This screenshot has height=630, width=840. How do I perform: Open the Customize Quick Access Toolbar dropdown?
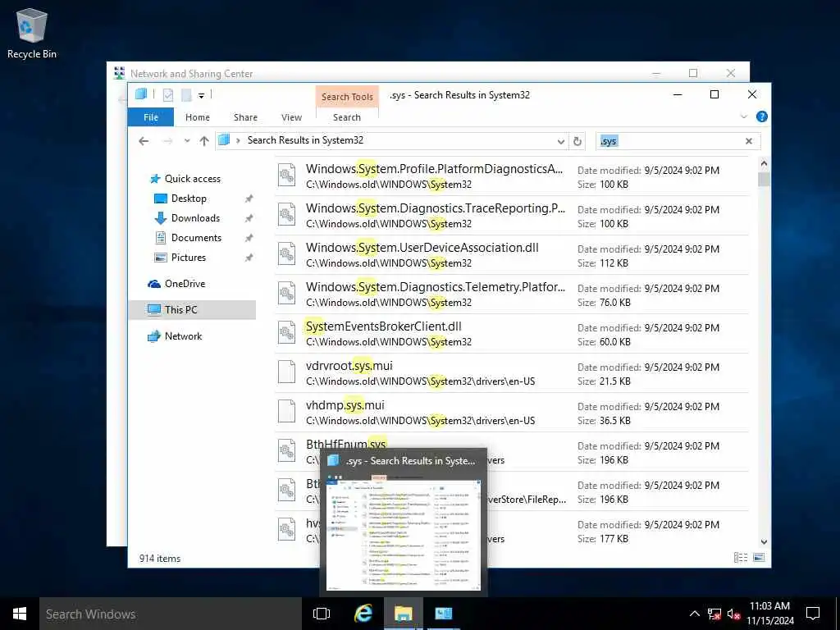tap(202, 95)
